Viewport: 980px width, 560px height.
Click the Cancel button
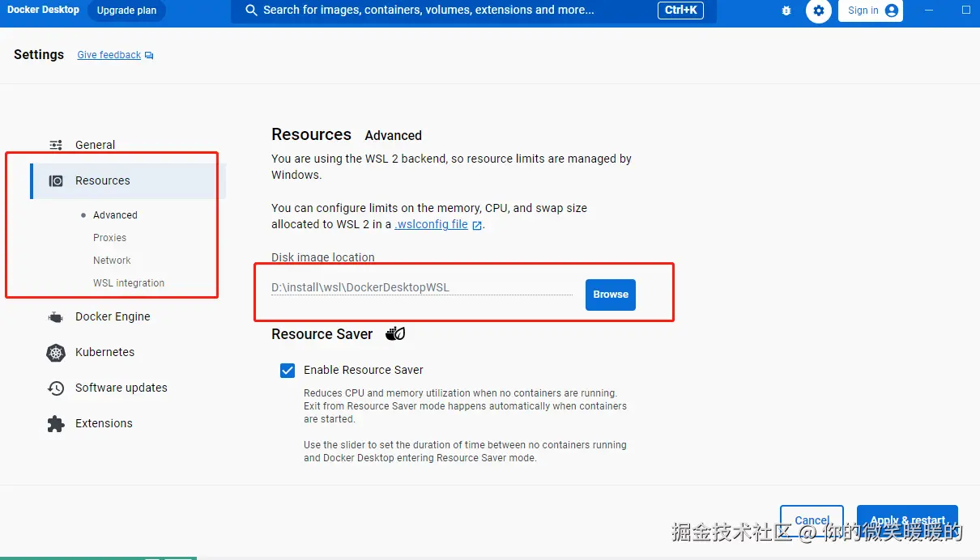point(812,520)
